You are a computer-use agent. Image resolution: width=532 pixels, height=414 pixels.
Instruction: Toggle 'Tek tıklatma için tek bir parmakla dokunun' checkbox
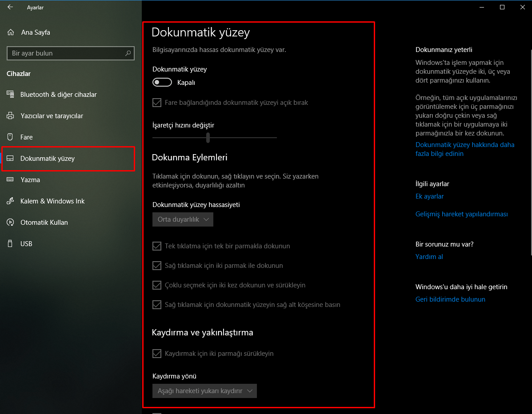coord(157,246)
